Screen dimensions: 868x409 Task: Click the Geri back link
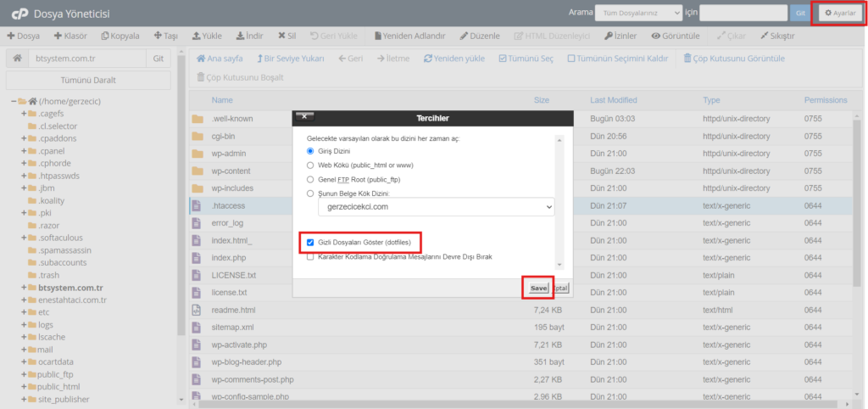pyautogui.click(x=350, y=59)
